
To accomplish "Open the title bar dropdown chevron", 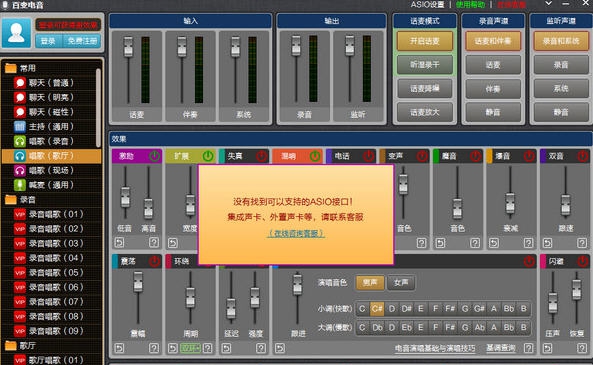I will 548,3.
